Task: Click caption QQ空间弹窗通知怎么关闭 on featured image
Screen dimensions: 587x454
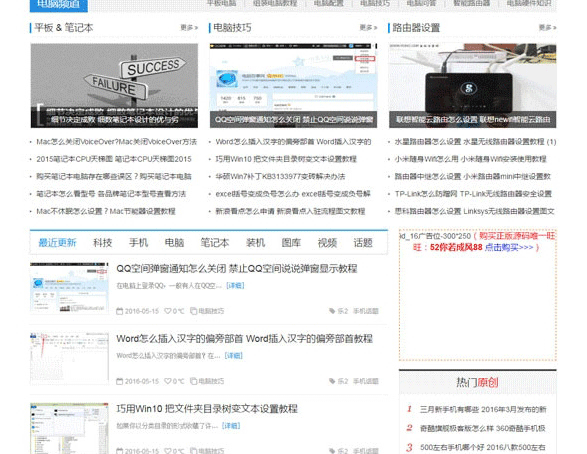Action: pyautogui.click(x=294, y=120)
